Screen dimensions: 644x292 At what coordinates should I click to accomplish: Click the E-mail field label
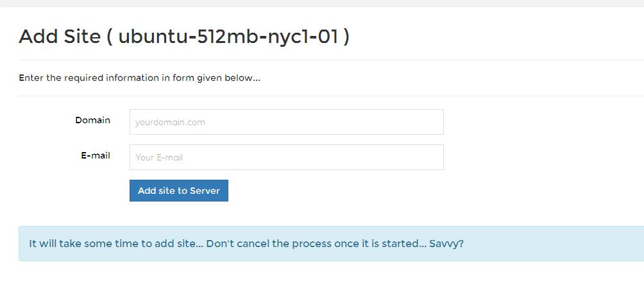[x=96, y=156]
